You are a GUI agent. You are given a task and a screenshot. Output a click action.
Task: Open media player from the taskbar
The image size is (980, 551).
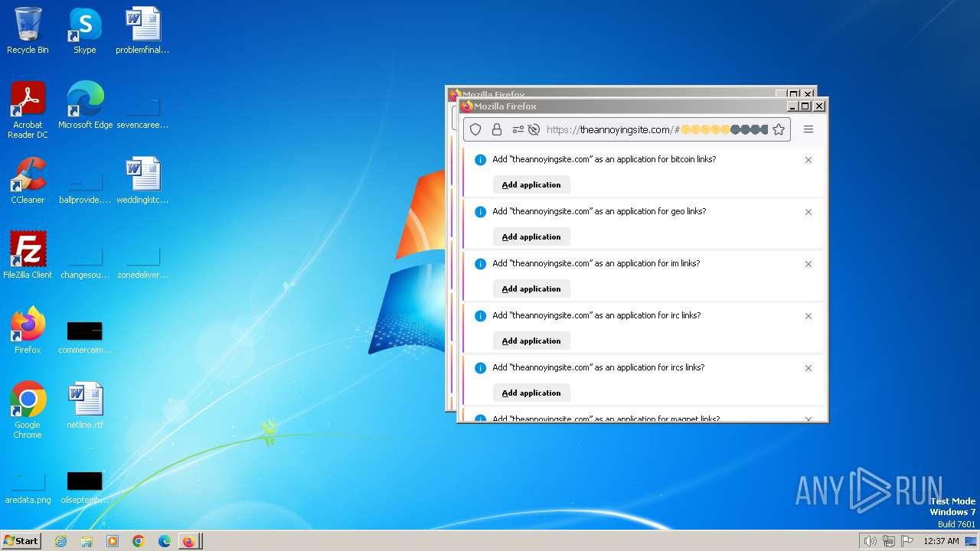coord(113,541)
